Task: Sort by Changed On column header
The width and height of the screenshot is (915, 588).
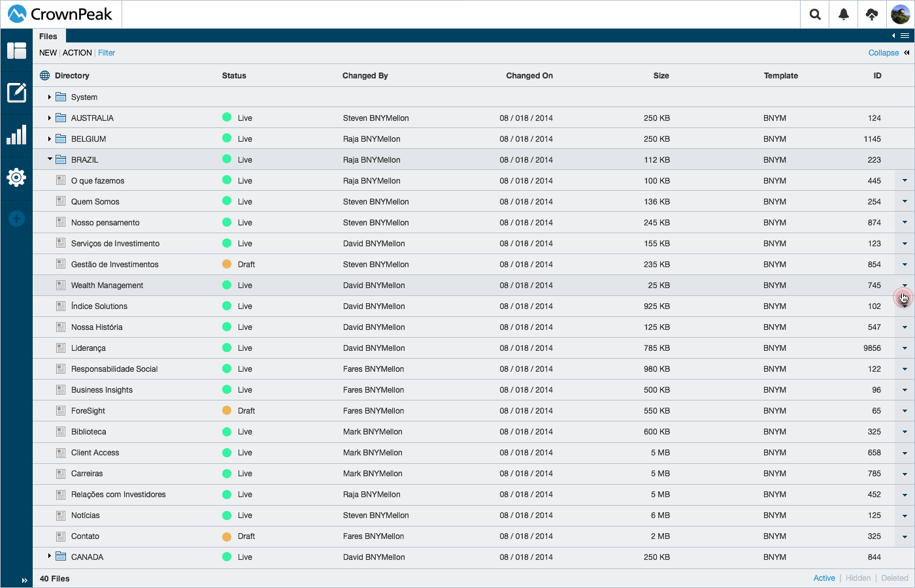Action: 529,76
